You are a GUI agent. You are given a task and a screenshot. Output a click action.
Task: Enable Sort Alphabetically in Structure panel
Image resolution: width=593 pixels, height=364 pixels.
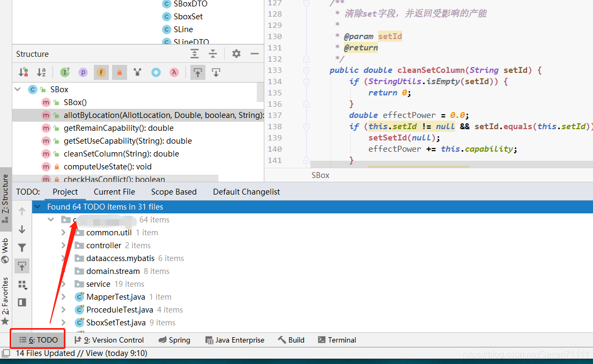pyautogui.click(x=42, y=72)
